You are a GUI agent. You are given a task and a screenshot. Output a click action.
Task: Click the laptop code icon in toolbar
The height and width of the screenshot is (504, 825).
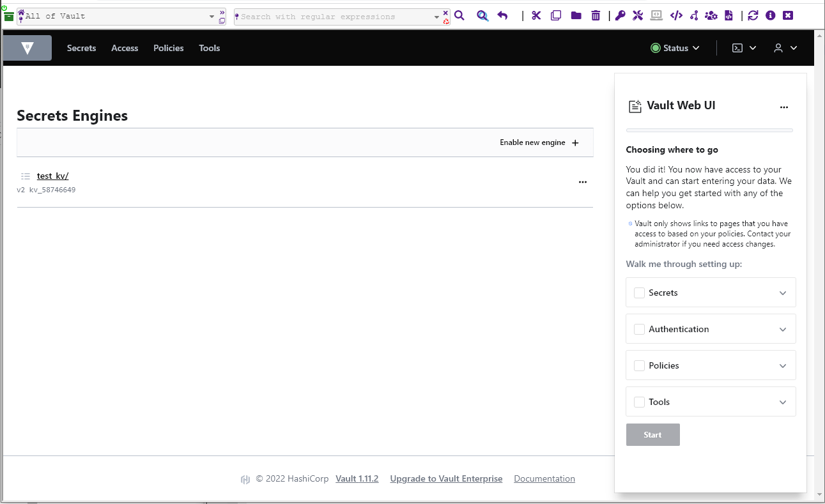[x=656, y=15]
